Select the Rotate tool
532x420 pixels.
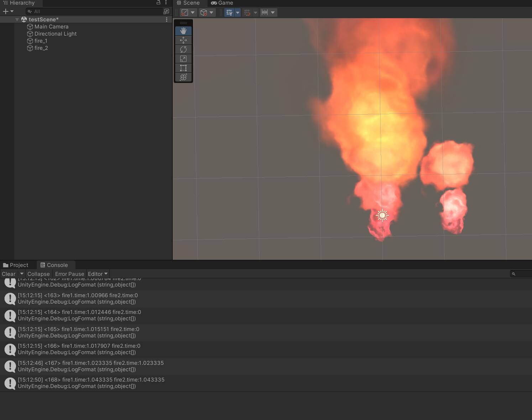click(x=183, y=49)
